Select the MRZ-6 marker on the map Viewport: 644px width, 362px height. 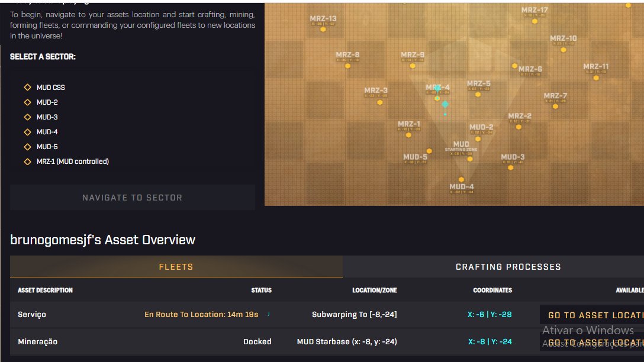514,66
